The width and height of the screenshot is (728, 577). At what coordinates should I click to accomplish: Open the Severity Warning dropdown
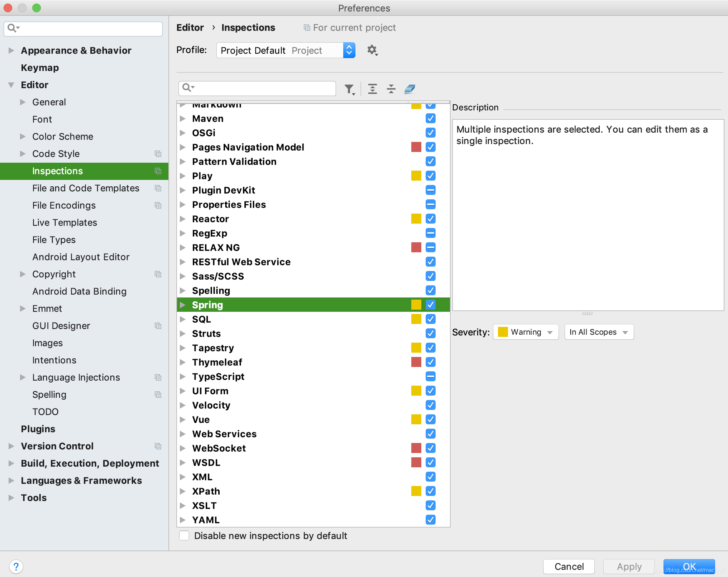pyautogui.click(x=526, y=332)
